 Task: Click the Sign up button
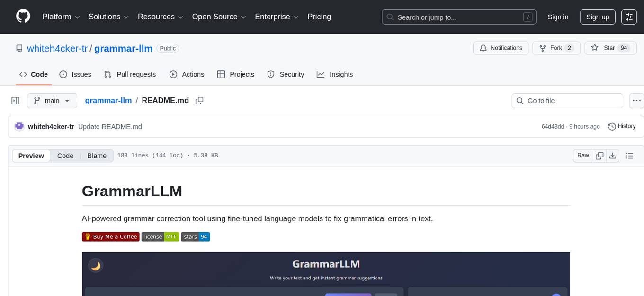coord(597,17)
